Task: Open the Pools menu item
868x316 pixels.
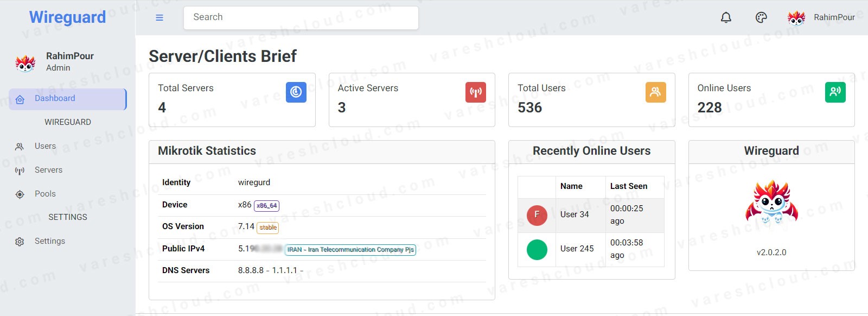Action: pyautogui.click(x=45, y=194)
